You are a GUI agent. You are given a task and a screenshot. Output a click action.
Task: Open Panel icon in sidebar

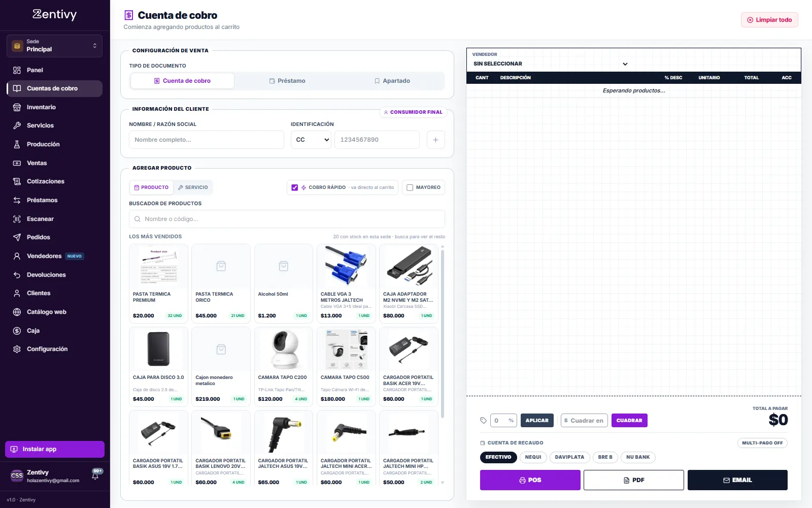point(17,70)
